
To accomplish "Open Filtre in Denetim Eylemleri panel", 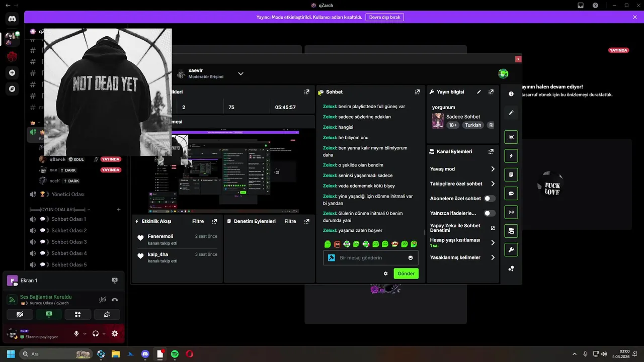I will (x=290, y=221).
